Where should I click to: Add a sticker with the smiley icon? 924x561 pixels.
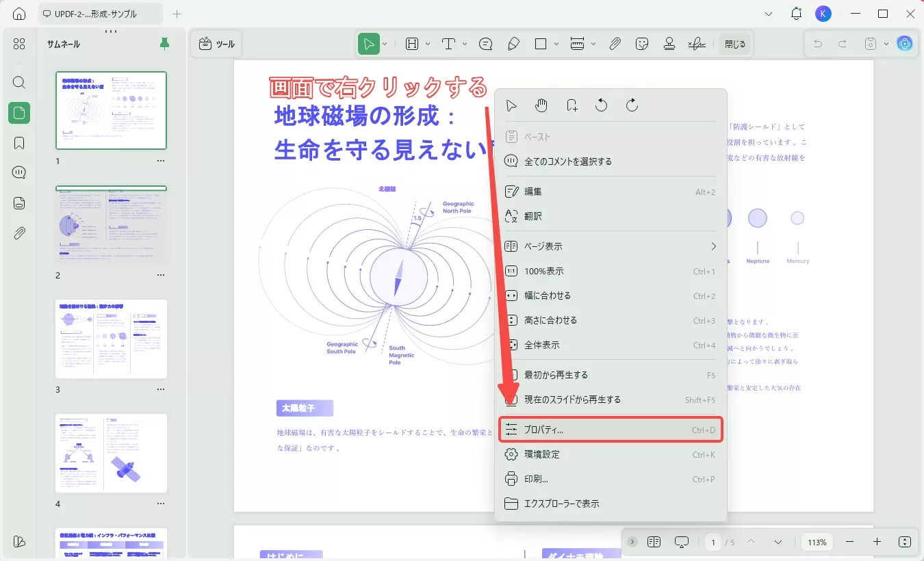pos(642,43)
